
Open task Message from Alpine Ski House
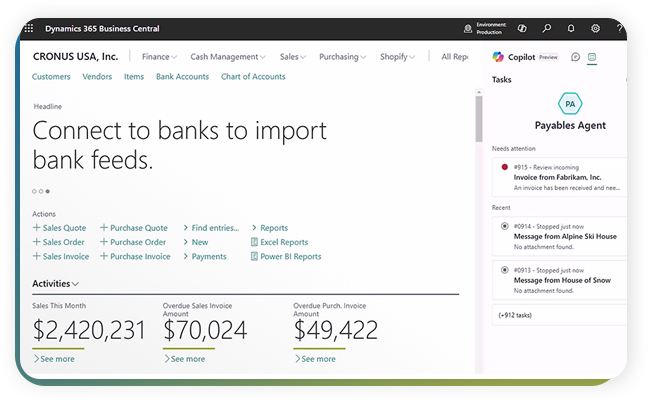560,236
